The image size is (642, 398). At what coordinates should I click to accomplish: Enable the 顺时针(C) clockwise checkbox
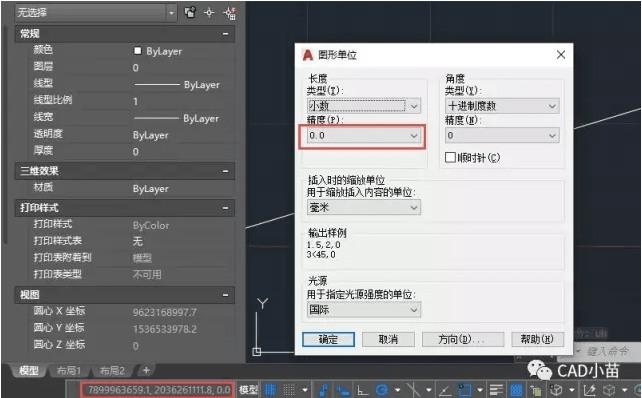[x=450, y=157]
